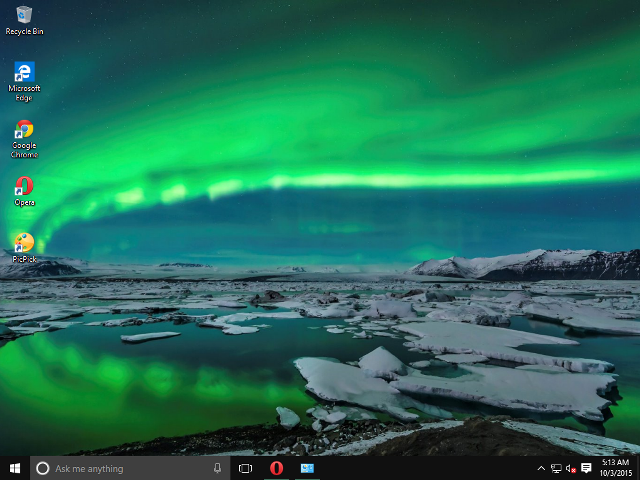The width and height of the screenshot is (640, 480).
Task: Show hidden system tray icons
Action: click(x=541, y=468)
